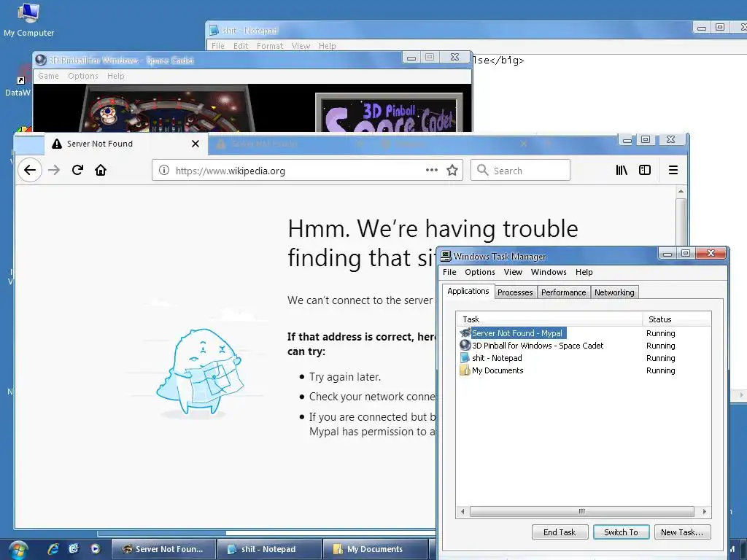747x560 pixels.
Task: Open page actions three-dot menu
Action: (432, 170)
